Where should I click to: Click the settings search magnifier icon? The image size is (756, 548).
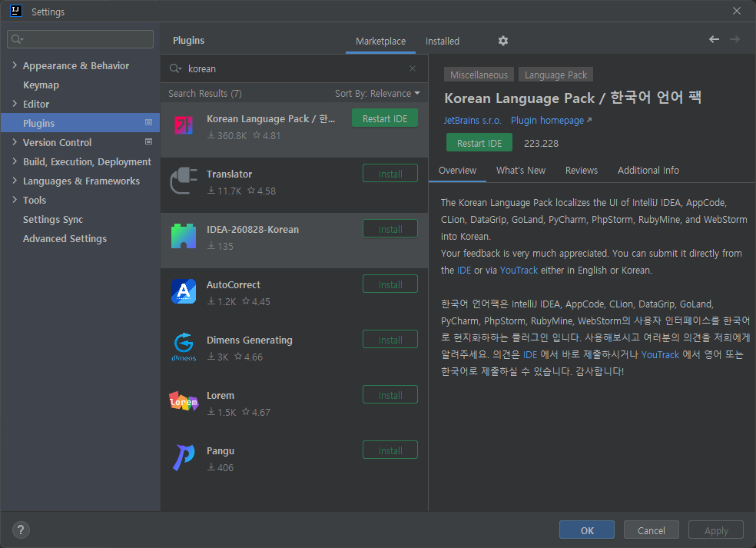point(18,39)
